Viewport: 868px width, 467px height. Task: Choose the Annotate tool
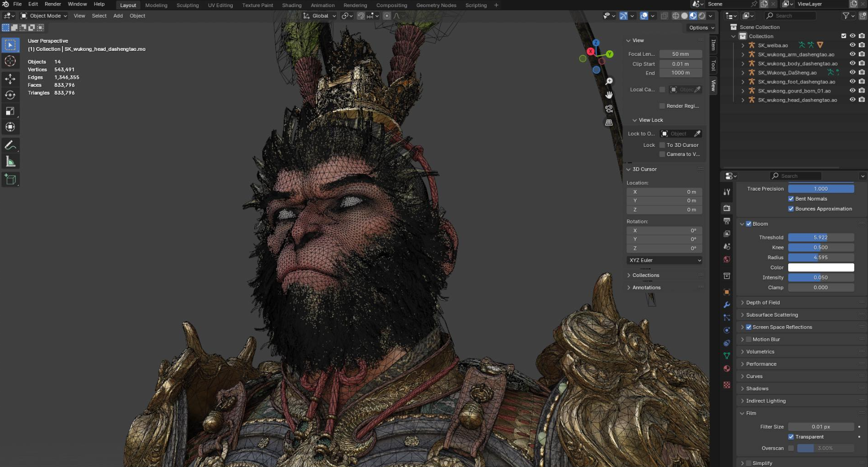point(10,145)
